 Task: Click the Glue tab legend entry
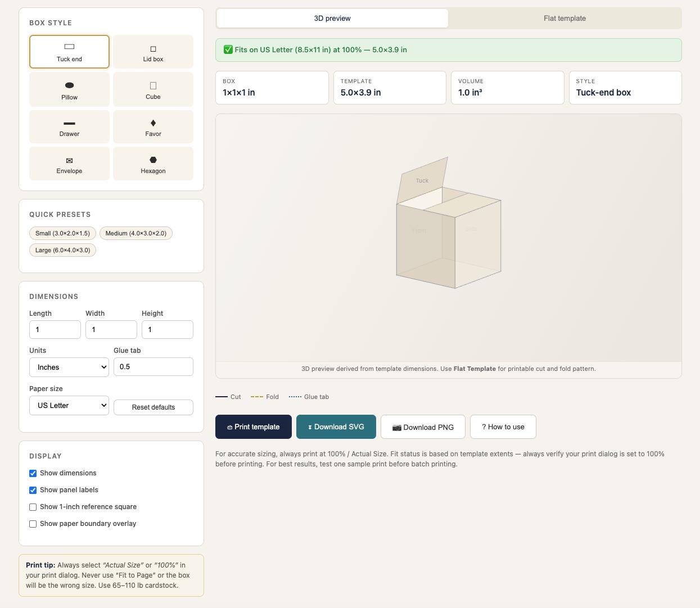tap(309, 397)
